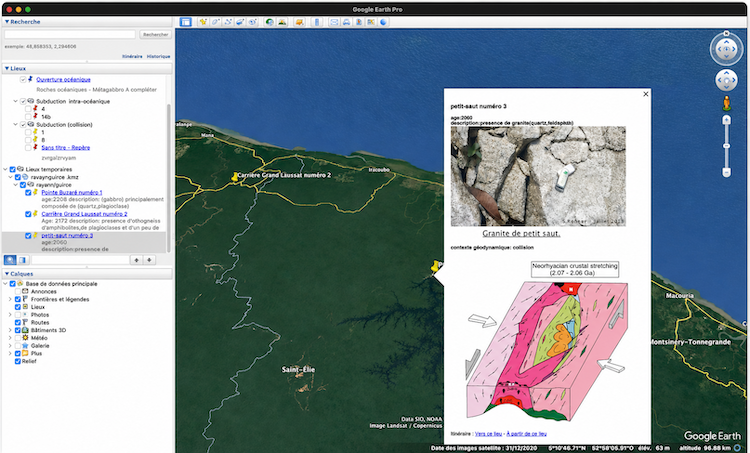Open Sans titre - Repère link
Image resolution: width=750 pixels, height=453 pixels.
66,147
